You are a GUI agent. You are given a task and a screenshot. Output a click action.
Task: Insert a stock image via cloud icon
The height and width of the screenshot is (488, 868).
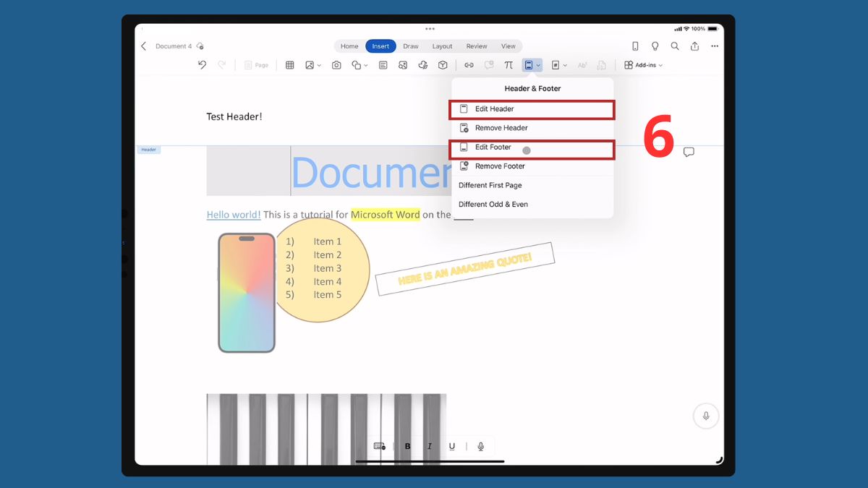point(423,65)
